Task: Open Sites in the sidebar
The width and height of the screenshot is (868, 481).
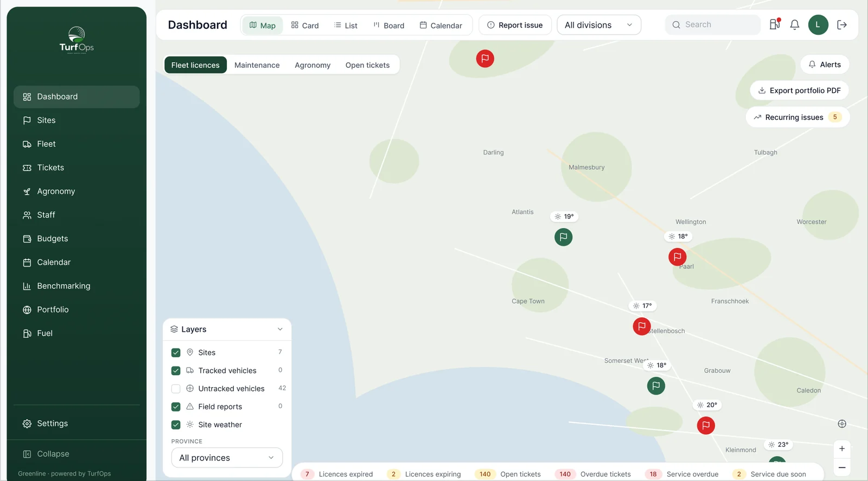Action: tap(76, 121)
